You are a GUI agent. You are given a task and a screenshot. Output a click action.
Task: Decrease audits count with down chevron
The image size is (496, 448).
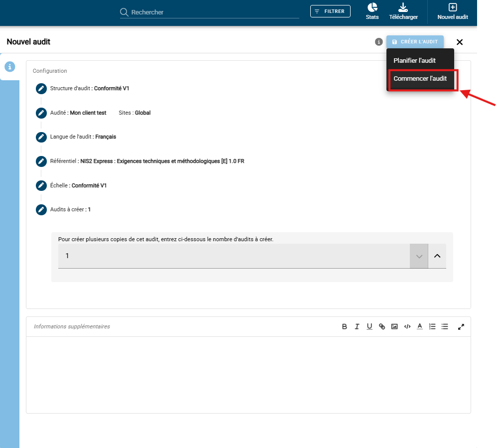pos(419,256)
